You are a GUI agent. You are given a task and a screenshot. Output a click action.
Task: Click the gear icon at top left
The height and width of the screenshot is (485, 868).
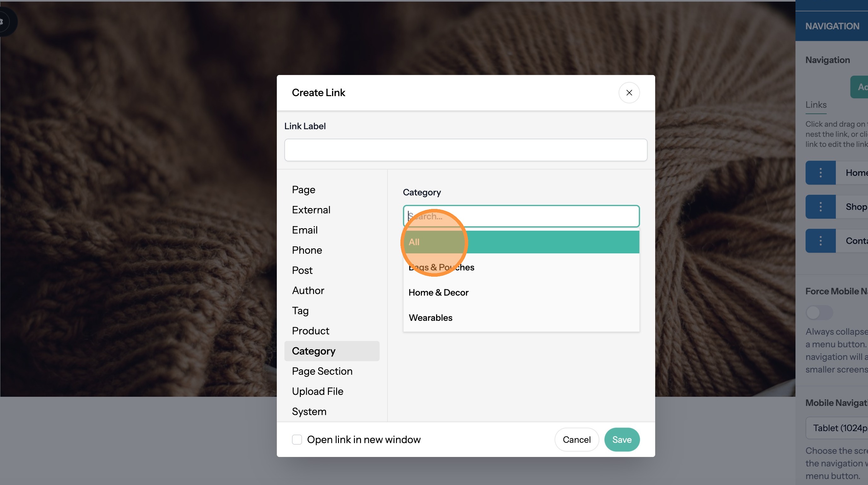(x=3, y=22)
